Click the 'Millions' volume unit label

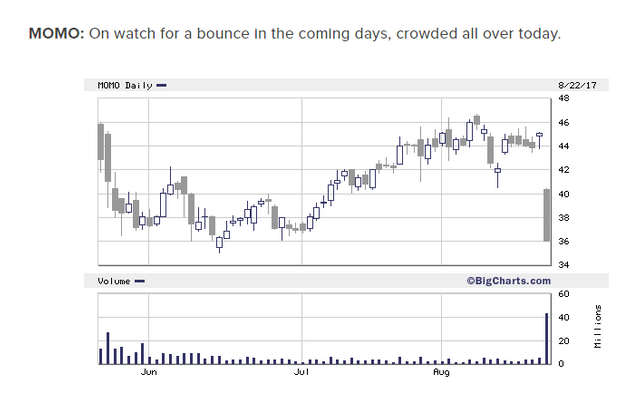(598, 326)
